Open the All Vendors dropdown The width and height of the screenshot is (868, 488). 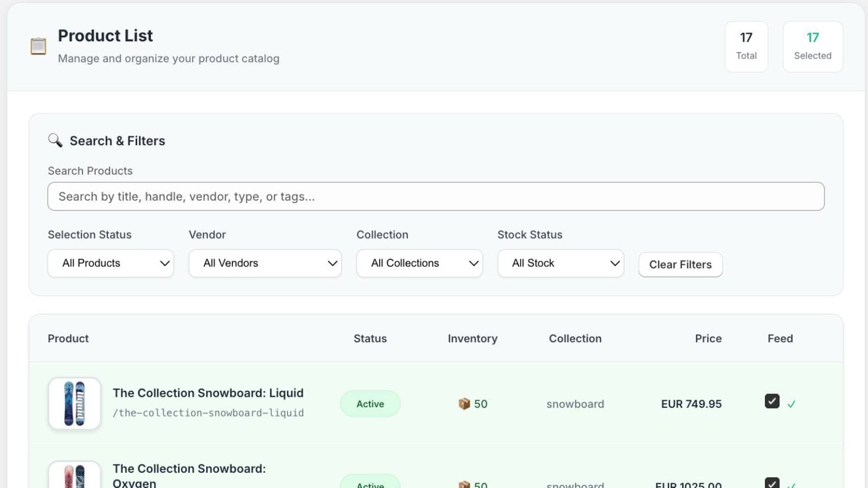click(265, 263)
